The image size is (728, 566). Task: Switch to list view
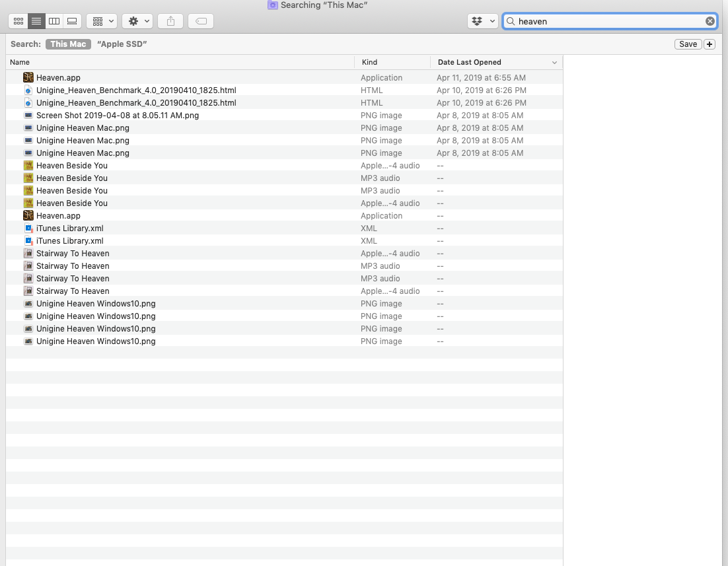36,21
